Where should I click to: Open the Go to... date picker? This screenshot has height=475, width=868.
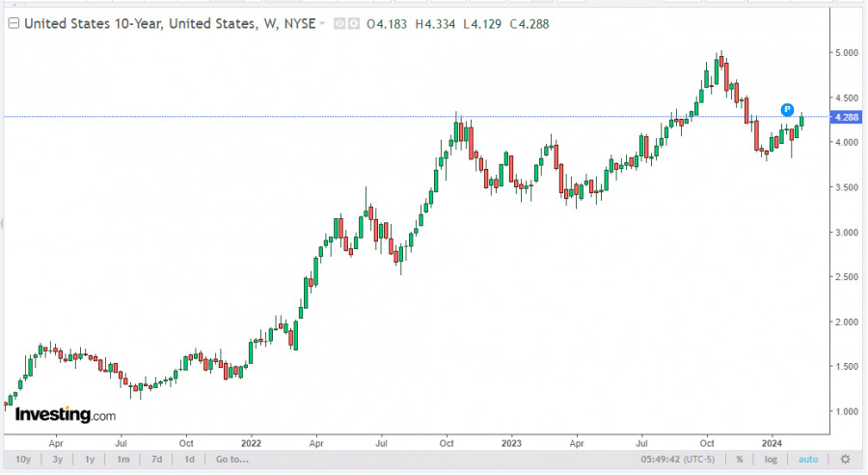click(x=231, y=460)
